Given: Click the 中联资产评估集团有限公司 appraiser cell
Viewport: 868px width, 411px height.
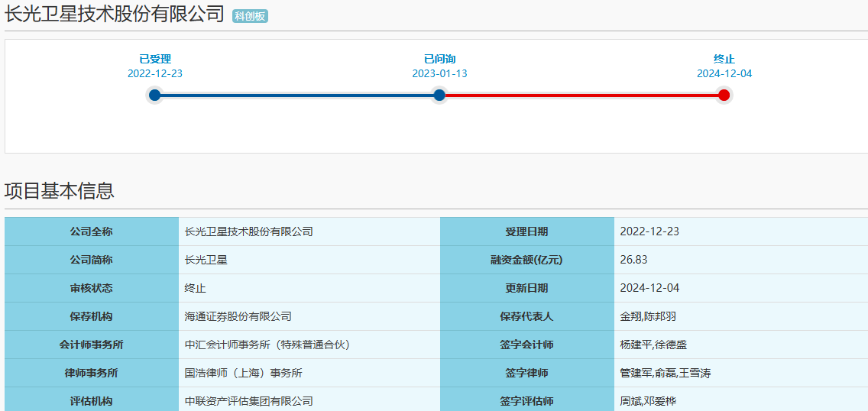Looking at the screenshot, I should point(249,401).
